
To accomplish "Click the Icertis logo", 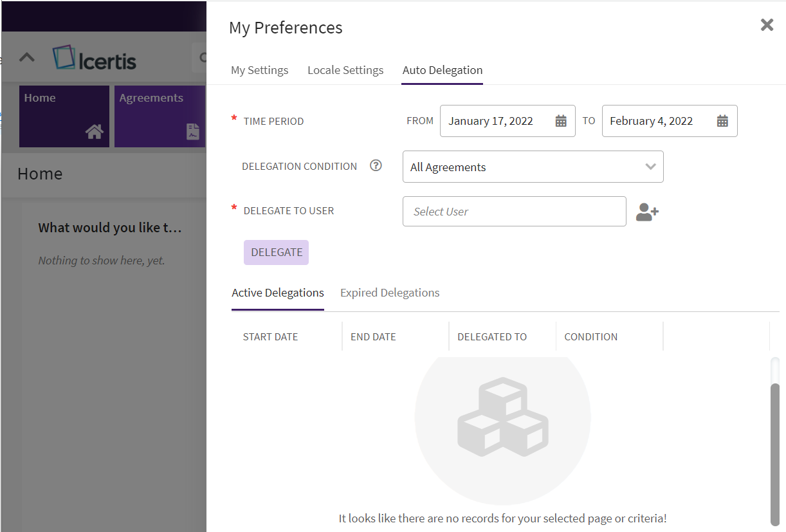I will point(95,59).
